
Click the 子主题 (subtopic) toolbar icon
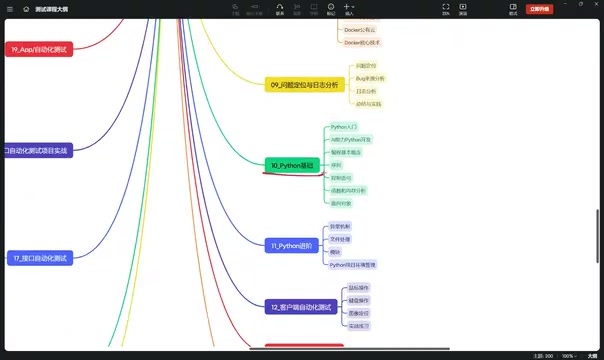pyautogui.click(x=254, y=9)
